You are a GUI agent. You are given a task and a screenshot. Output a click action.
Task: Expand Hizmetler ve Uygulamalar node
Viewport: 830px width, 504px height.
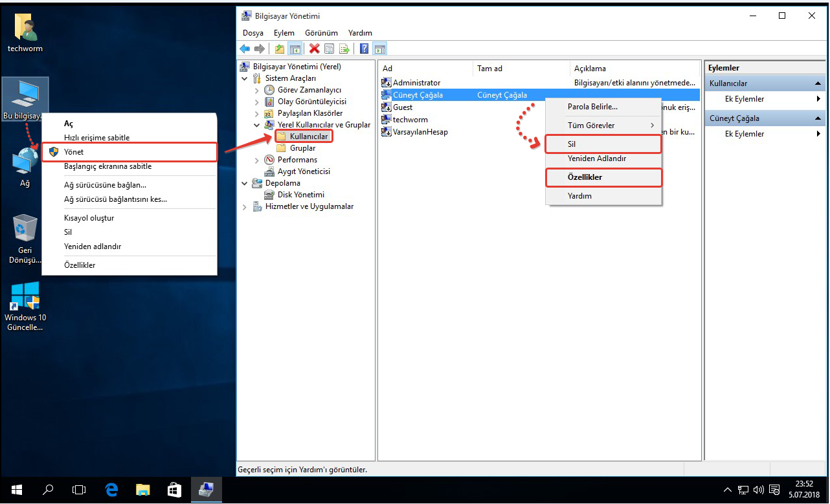click(x=245, y=207)
